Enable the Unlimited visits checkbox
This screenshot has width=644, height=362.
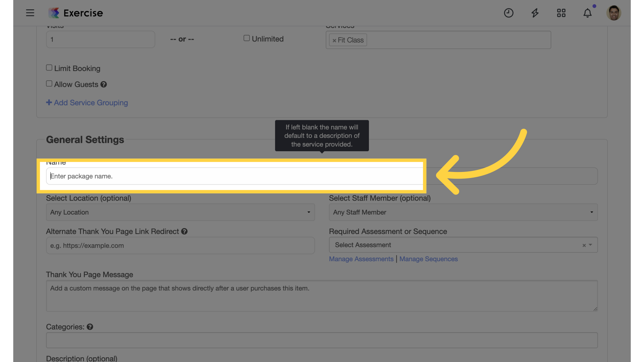(247, 38)
